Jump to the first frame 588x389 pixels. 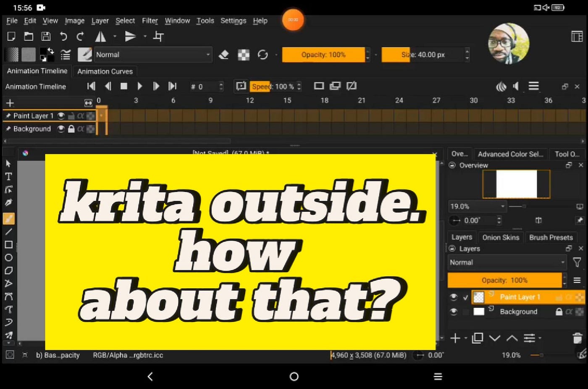point(91,86)
